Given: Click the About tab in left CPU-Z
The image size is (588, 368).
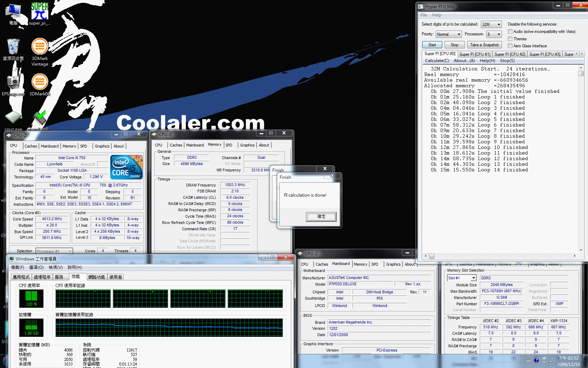Looking at the screenshot, I should coord(119,146).
